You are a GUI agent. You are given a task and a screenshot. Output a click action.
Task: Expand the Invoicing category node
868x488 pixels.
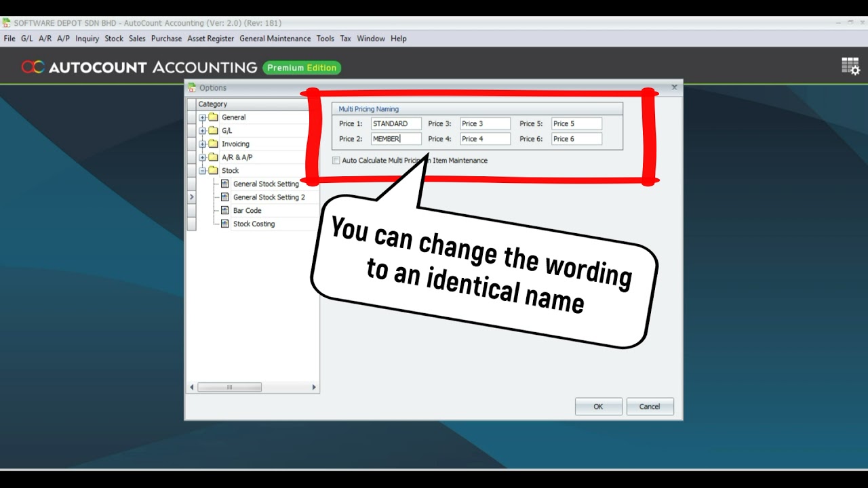pos(202,144)
